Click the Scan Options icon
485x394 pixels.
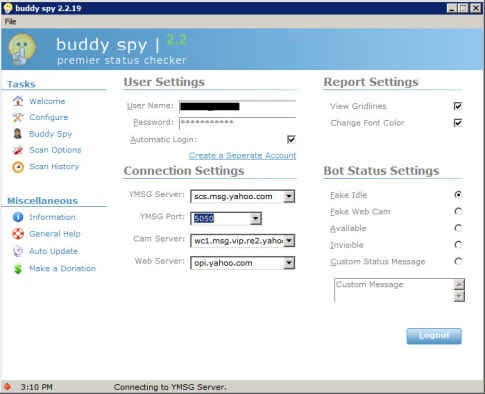18,150
